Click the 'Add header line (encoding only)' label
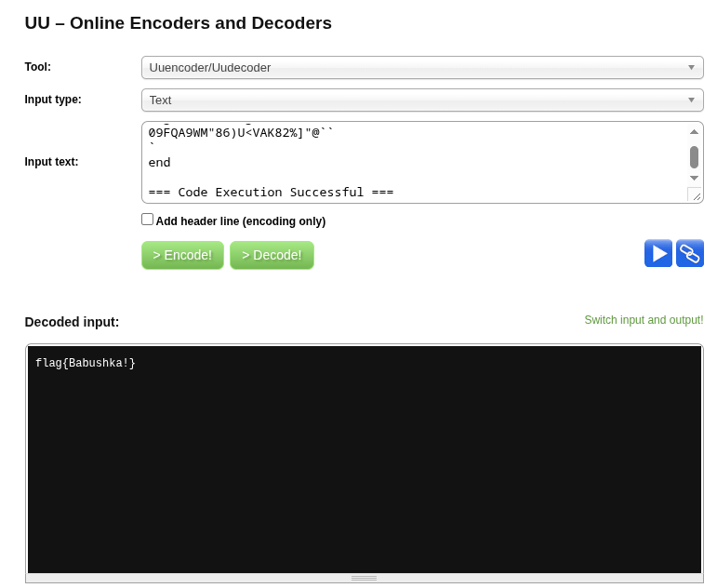The height and width of the screenshot is (588, 717). pos(240,221)
